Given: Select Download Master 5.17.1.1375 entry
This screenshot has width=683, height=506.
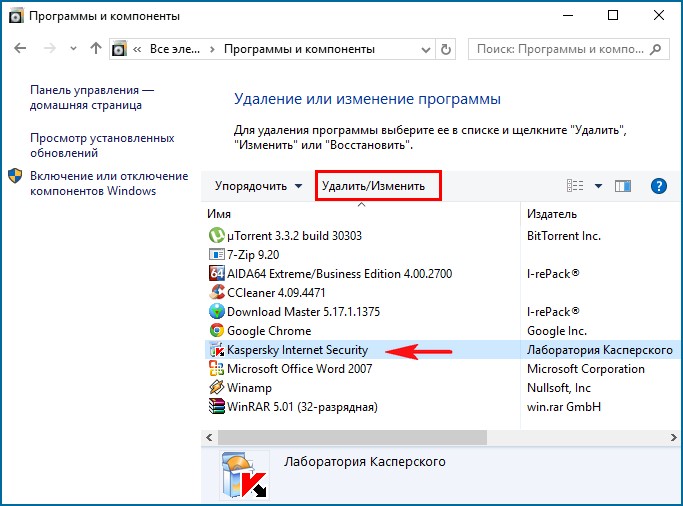Looking at the screenshot, I should 304,311.
